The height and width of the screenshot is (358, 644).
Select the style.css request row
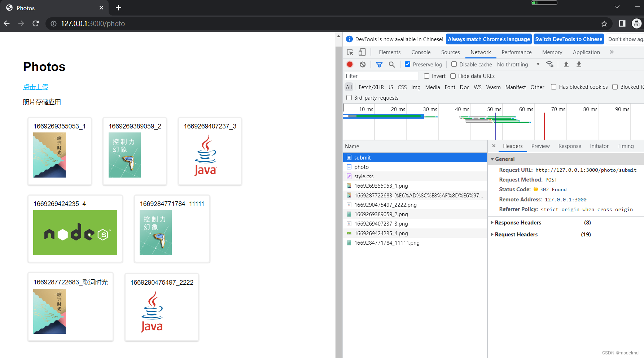[x=415, y=176]
